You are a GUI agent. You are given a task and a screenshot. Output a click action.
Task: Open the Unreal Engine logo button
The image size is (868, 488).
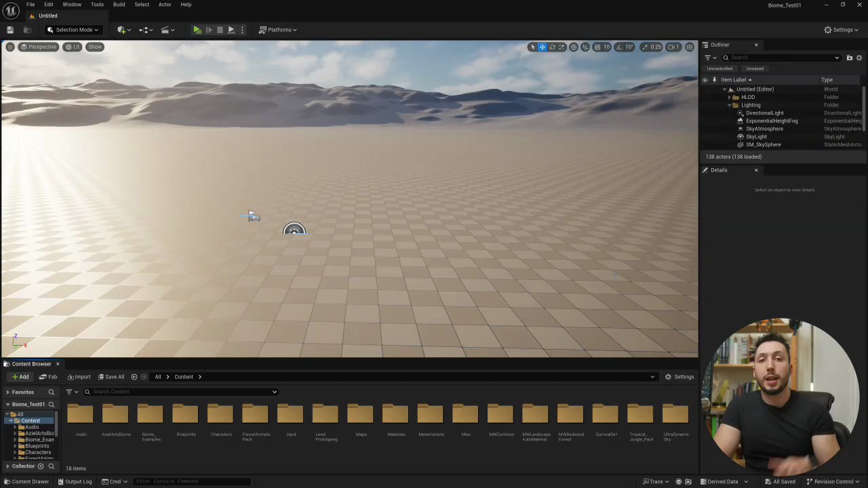[11, 9]
